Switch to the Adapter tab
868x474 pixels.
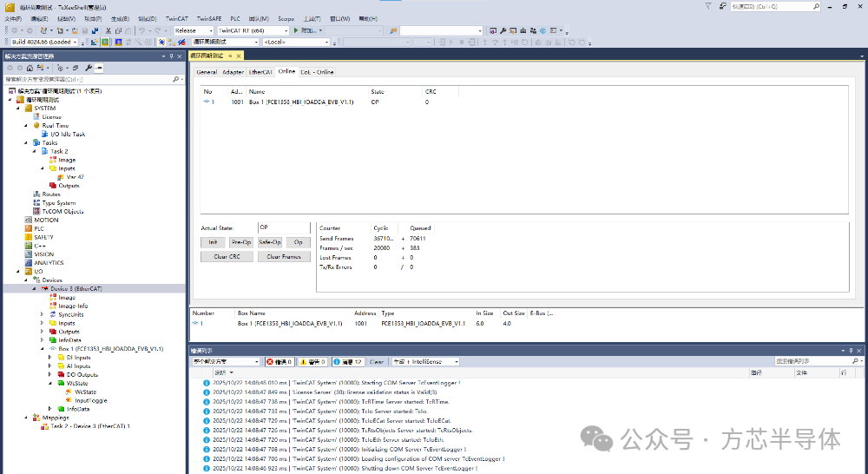point(233,72)
